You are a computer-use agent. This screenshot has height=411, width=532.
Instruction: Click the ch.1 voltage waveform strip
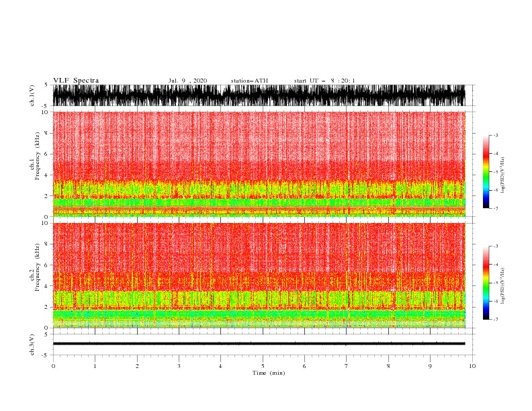click(259, 95)
